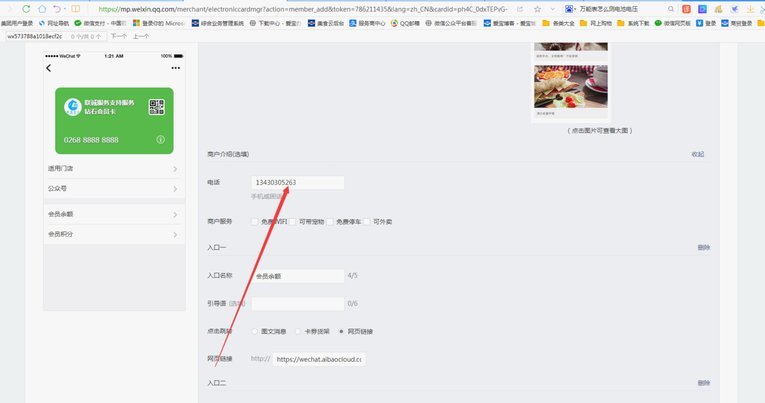The image size is (765, 403).
Task: Click back arrow in phone preview
Action: [x=48, y=68]
